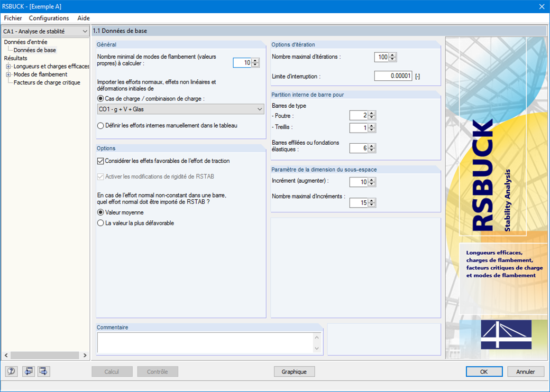The image size is (550, 392).
Task: Click the Dlubal bridge logo
Action: pos(506,334)
